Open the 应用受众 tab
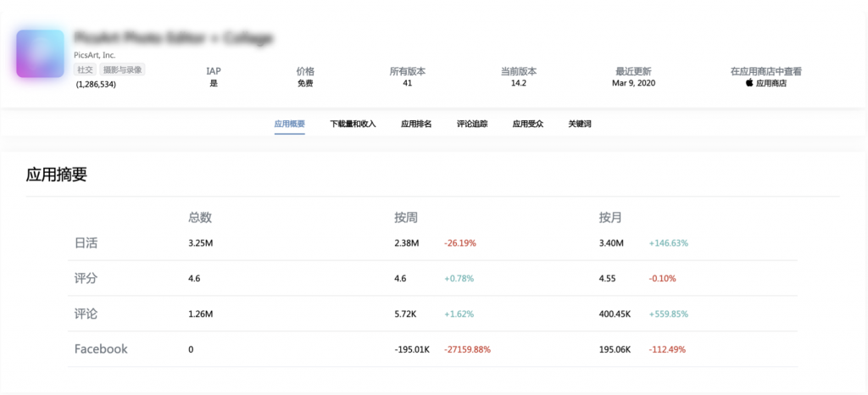The width and height of the screenshot is (868, 395). click(x=528, y=124)
